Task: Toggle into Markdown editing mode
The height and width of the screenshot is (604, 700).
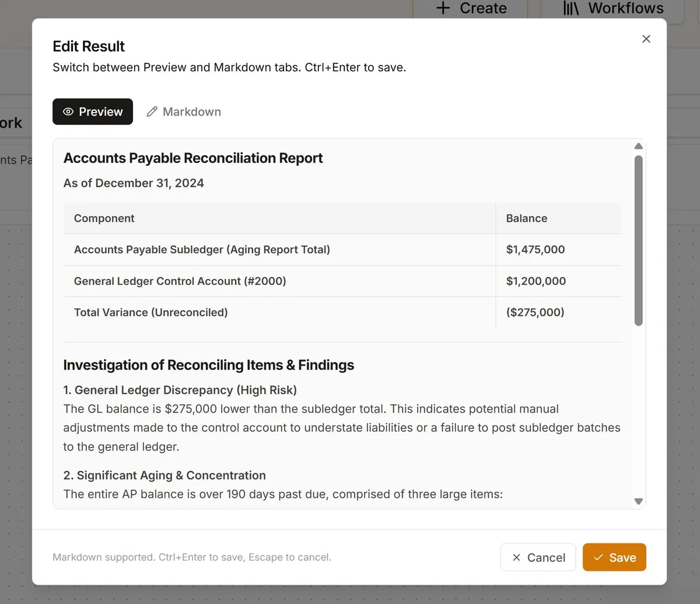Action: pos(183,111)
